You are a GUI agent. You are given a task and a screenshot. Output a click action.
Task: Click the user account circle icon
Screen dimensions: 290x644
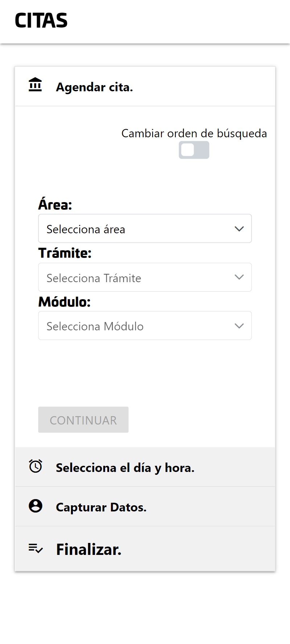pos(36,506)
